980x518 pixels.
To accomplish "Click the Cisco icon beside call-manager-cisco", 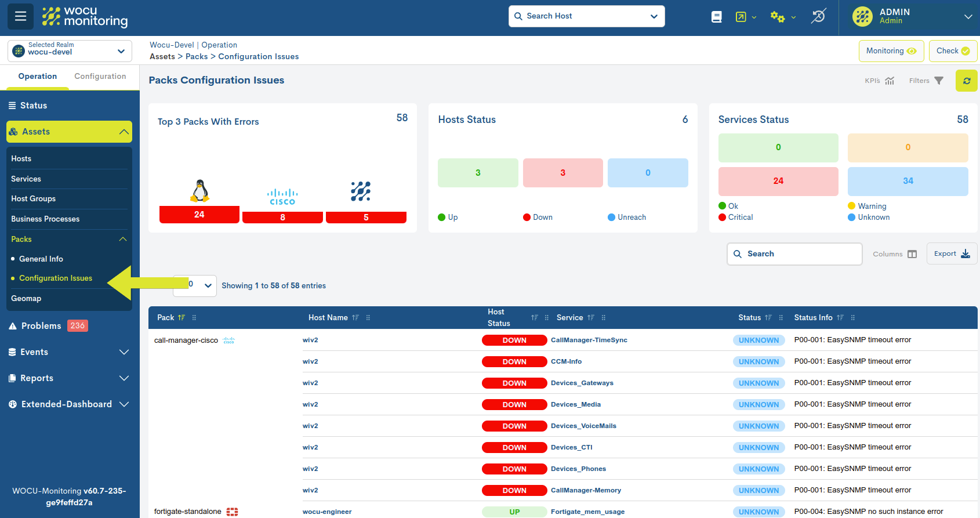I will click(x=229, y=340).
